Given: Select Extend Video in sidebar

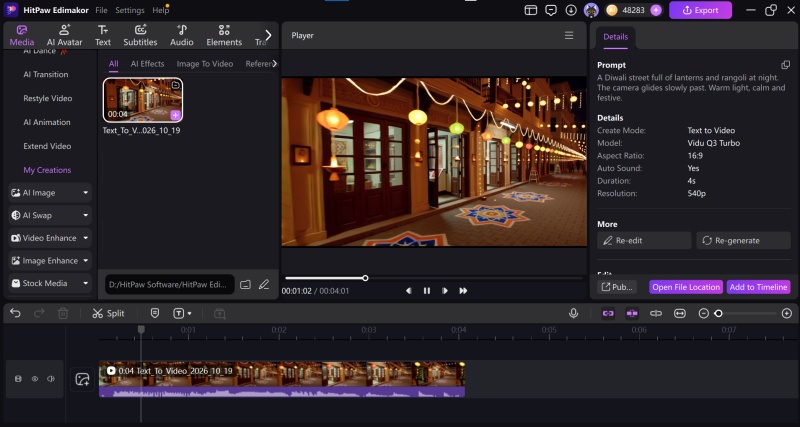Looking at the screenshot, I should [47, 146].
